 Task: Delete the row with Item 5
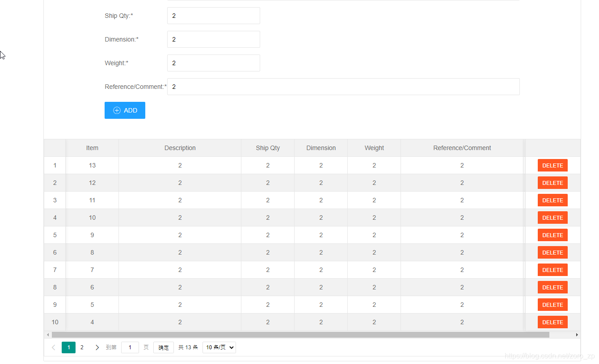[x=553, y=305]
